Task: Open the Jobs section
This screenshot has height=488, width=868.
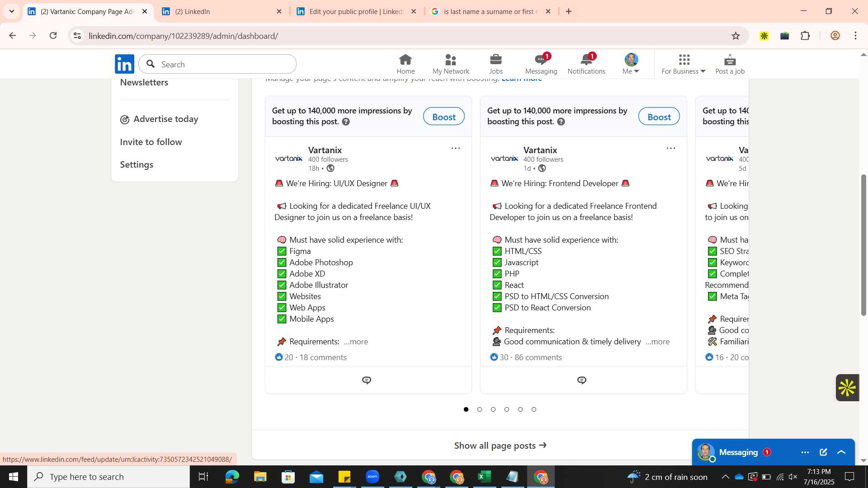Action: [x=496, y=64]
